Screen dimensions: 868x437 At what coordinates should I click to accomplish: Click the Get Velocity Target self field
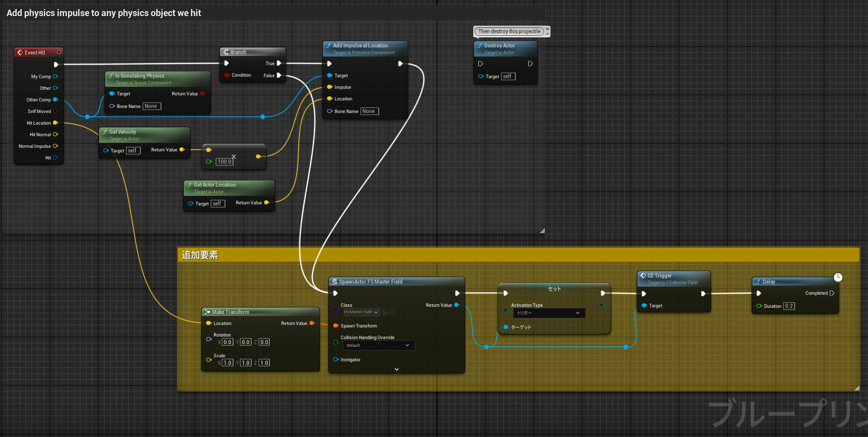[x=133, y=150]
